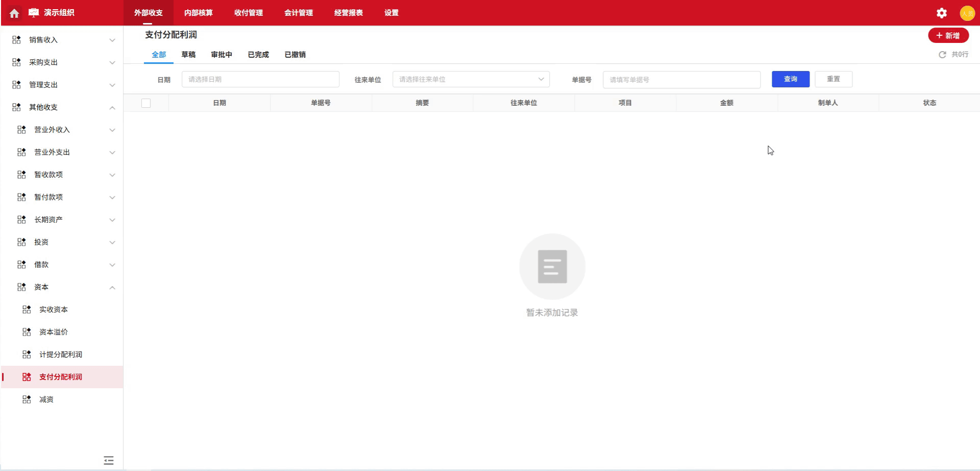Open the 往来单位 dropdown selector
Screen dimensions: 980x471
[x=471, y=79]
